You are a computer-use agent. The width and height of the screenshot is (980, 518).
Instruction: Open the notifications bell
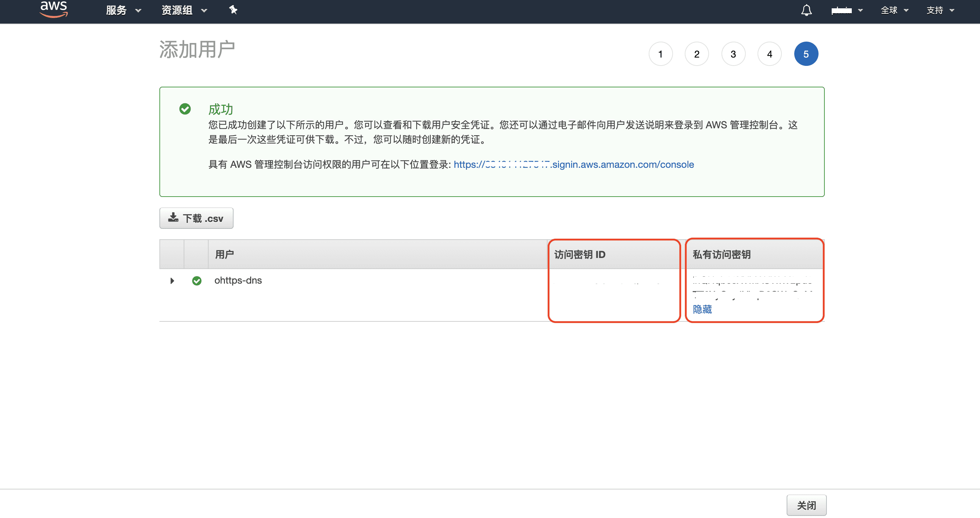point(806,10)
